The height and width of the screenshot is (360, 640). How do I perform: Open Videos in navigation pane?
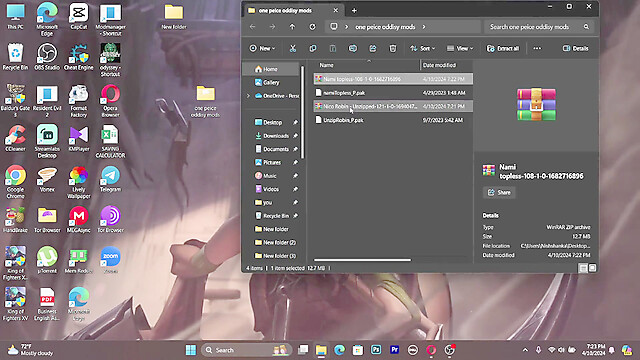(x=271, y=189)
